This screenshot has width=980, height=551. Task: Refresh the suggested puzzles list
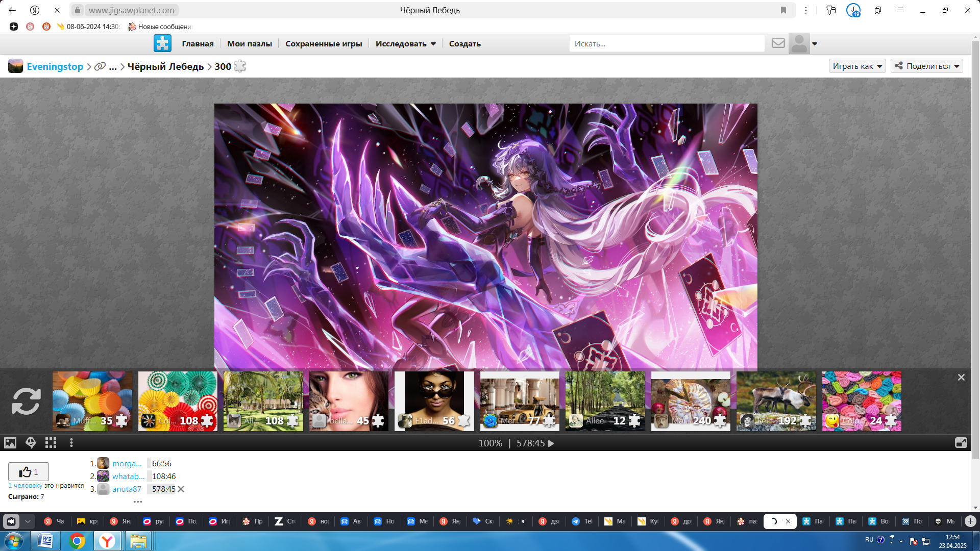tap(26, 401)
